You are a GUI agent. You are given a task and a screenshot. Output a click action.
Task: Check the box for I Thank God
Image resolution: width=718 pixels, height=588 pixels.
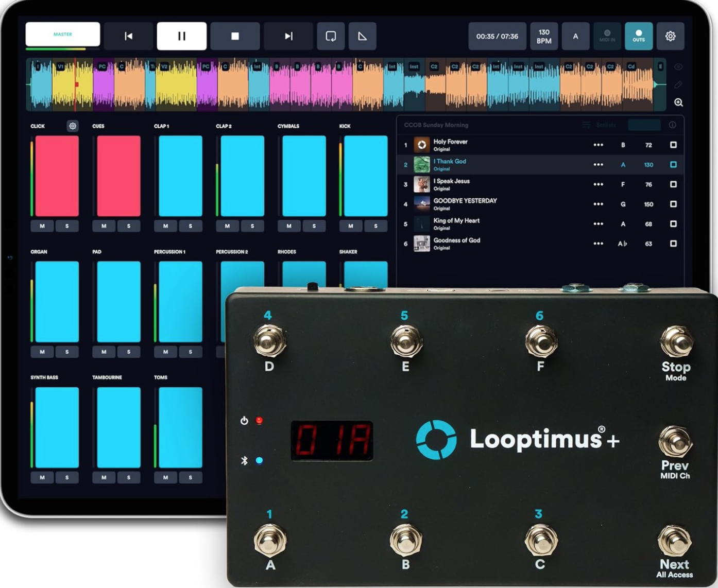coord(673,165)
